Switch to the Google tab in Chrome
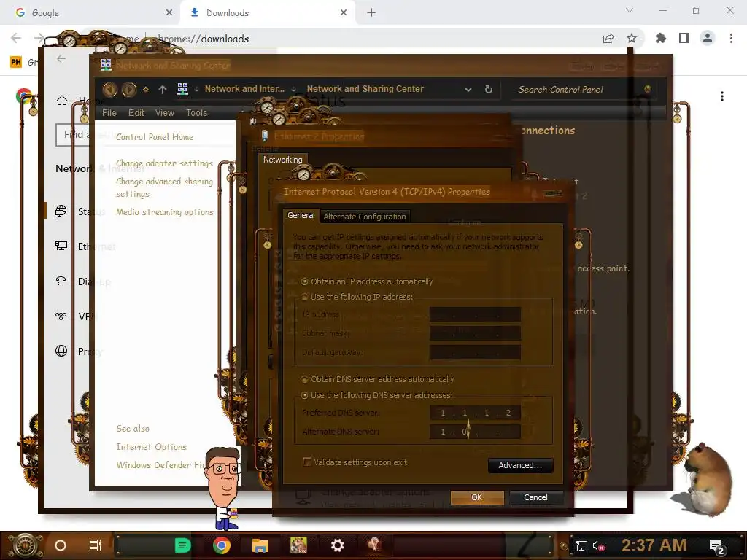Viewport: 747px width, 560px height. tap(90, 13)
